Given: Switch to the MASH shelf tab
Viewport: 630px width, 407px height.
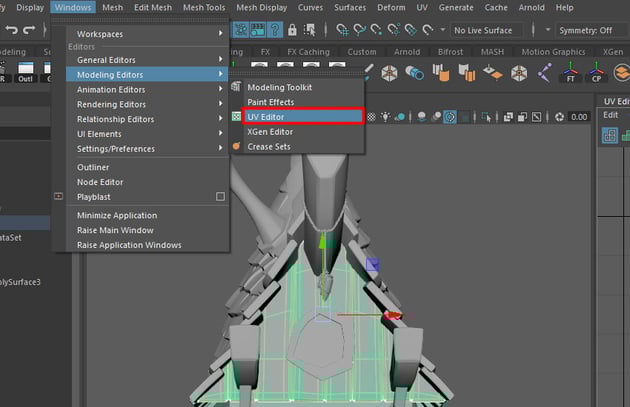Looking at the screenshot, I should (x=494, y=52).
